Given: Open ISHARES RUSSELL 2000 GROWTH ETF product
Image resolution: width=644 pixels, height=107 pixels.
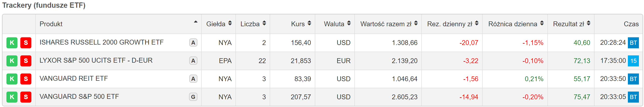Looking at the screenshot, I should (101, 42).
